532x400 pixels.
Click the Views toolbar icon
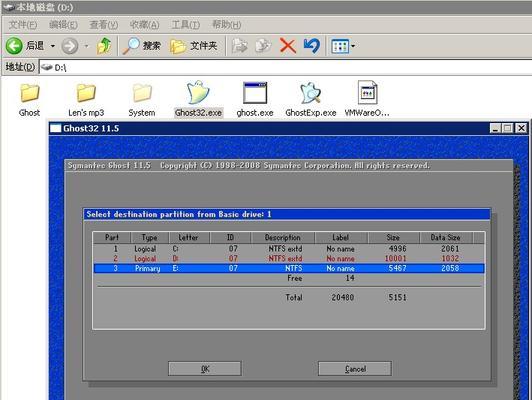(x=340, y=46)
